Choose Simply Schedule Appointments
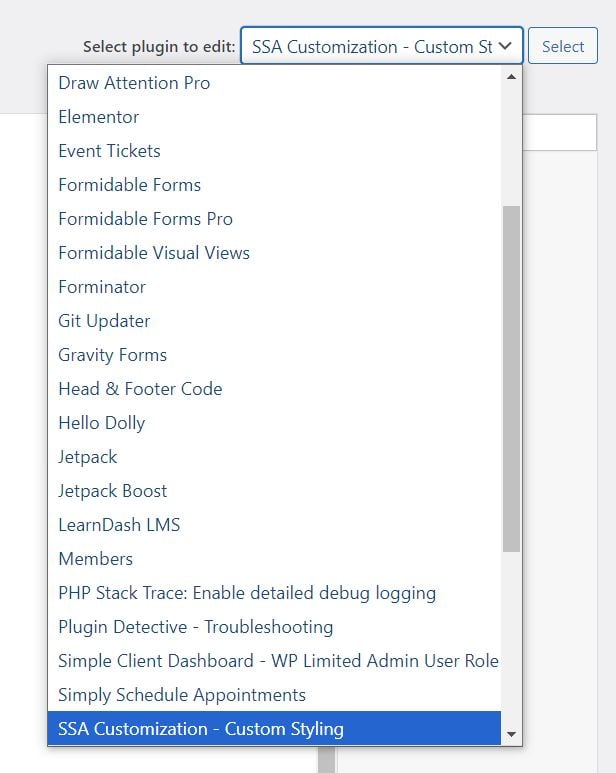 pyautogui.click(x=274, y=695)
